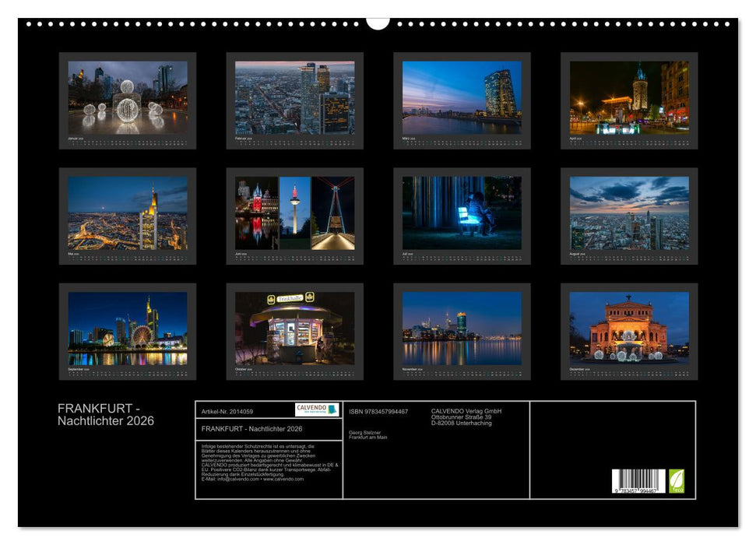This screenshot has width=756, height=545.
Task: Click the info@calvendo.de email line
Action: coord(241,479)
